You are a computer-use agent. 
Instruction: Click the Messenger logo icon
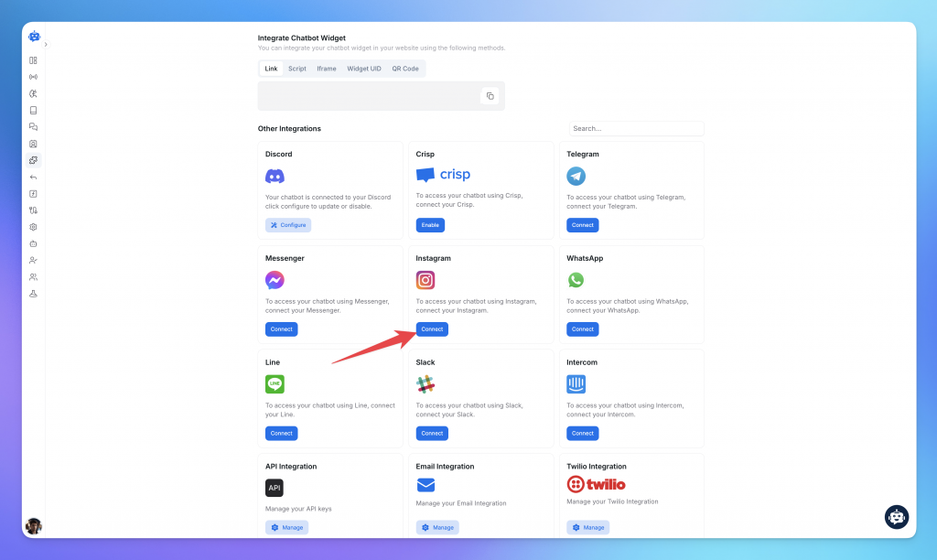pos(275,280)
